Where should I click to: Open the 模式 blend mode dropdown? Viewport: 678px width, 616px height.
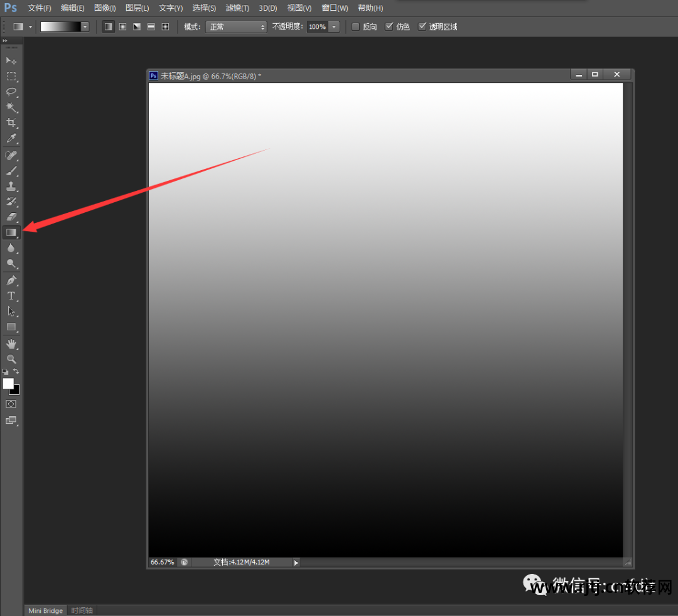click(236, 27)
